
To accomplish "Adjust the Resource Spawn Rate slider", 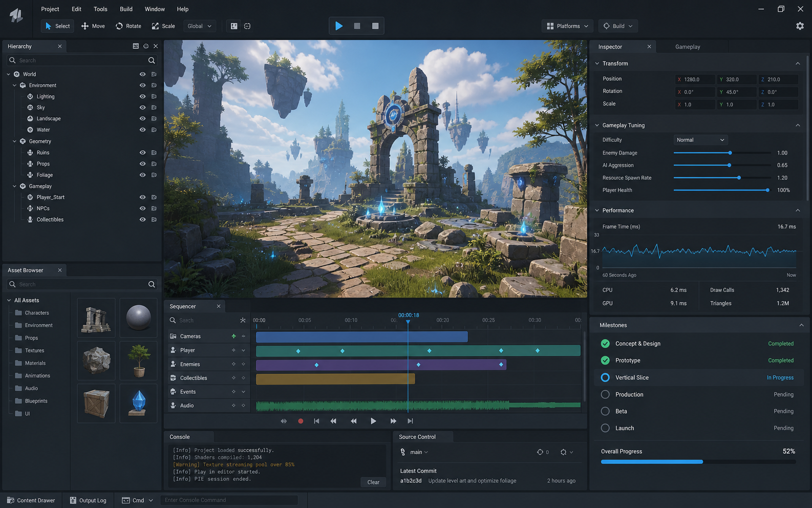I will [722, 178].
